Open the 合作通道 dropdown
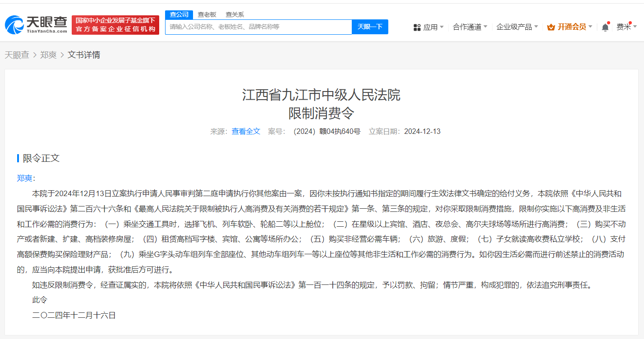Screen dimensions: 644x339 (x=470, y=27)
